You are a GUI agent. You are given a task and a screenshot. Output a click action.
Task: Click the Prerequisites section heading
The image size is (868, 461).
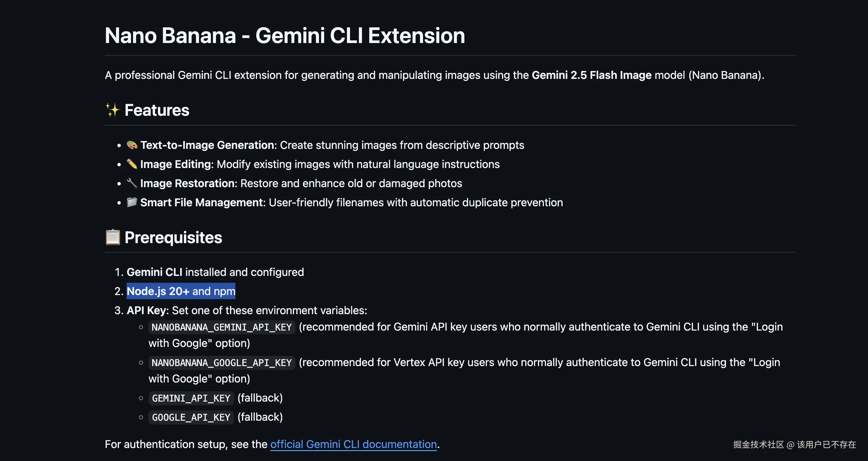[x=173, y=238]
